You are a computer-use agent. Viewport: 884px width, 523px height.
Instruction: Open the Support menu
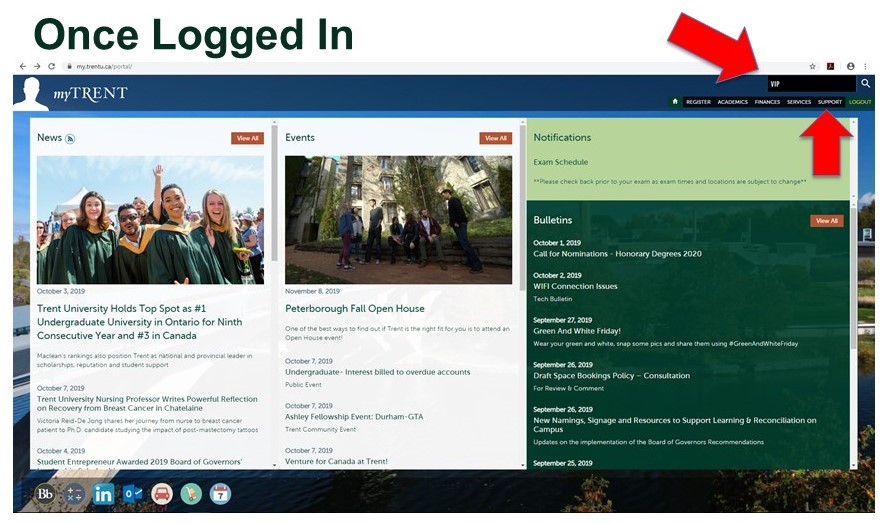click(x=829, y=102)
